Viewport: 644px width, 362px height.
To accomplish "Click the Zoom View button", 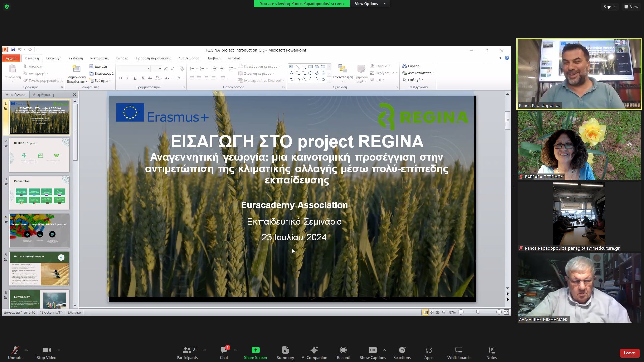I will pyautogui.click(x=631, y=7).
